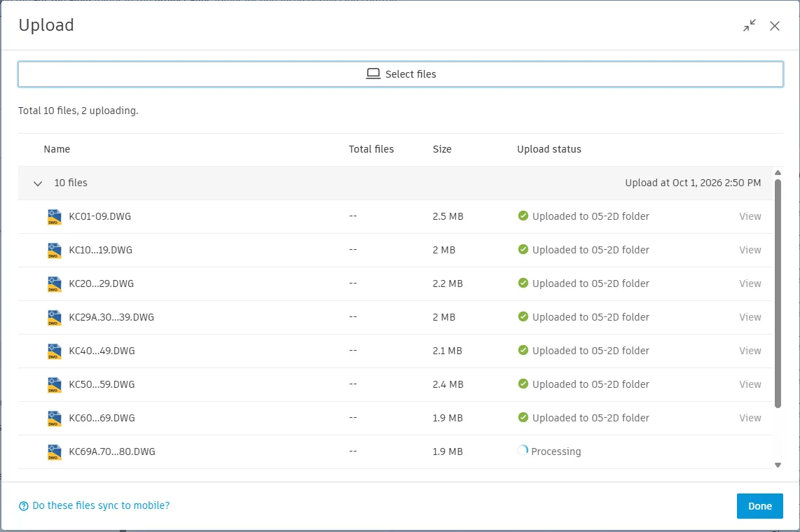This screenshot has height=532, width=800.
Task: Click green checkmark status for KC50...59.DWG
Action: (523, 384)
